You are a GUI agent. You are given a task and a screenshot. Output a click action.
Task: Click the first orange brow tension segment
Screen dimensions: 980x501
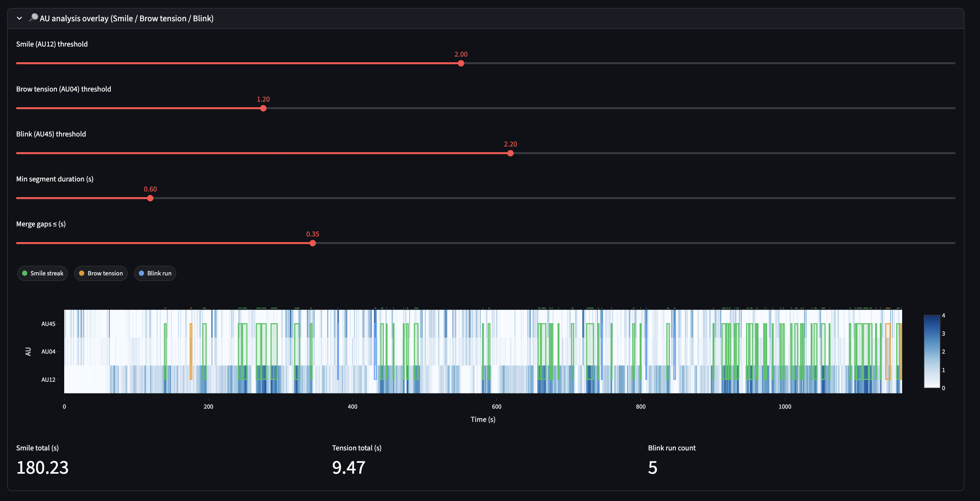tap(191, 351)
